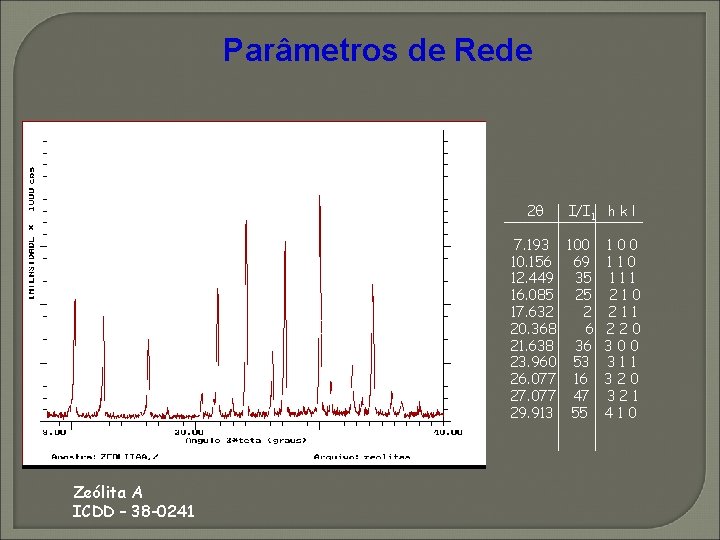720x540 pixels.
Task: Click intensity '25' in the I/I1 column
Action: (583, 295)
